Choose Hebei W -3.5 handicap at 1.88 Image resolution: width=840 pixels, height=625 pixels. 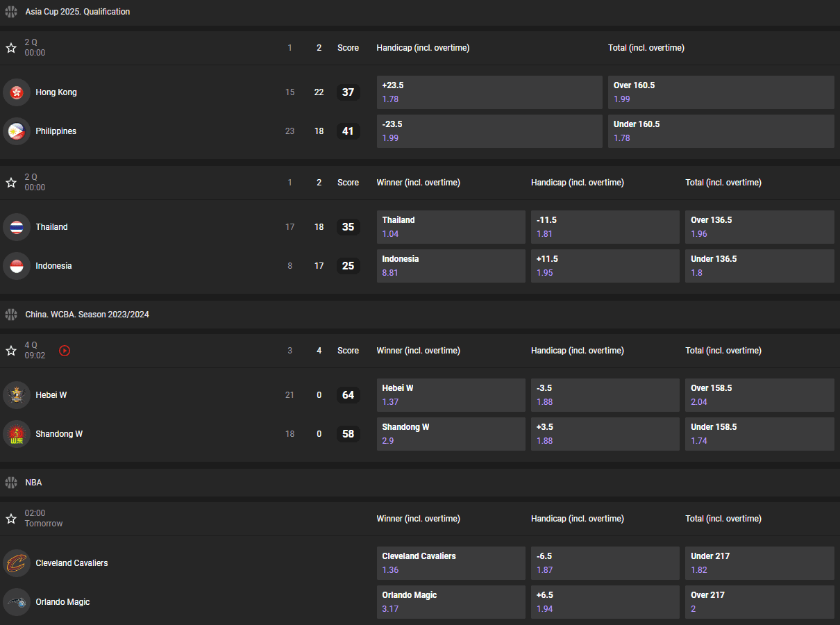[x=605, y=395]
